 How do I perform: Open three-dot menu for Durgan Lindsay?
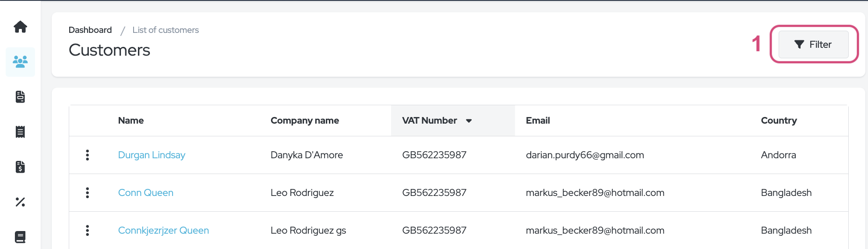(x=88, y=155)
